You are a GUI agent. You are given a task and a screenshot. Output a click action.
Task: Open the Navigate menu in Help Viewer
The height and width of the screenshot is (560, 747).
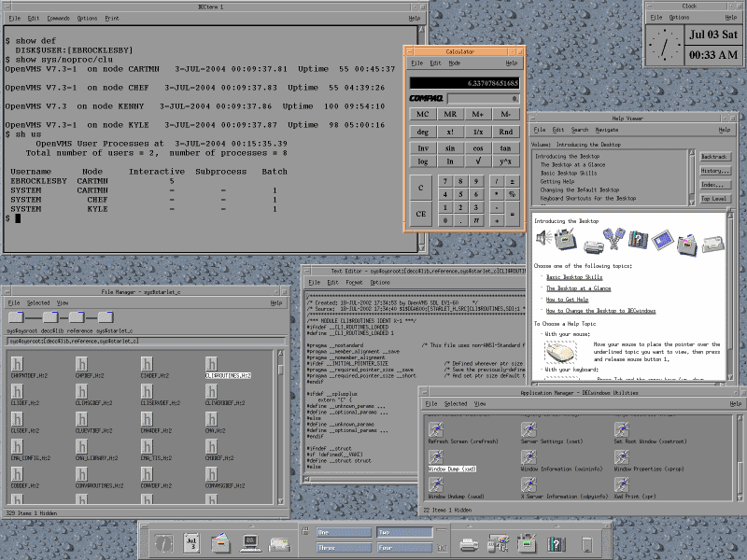tap(608, 131)
